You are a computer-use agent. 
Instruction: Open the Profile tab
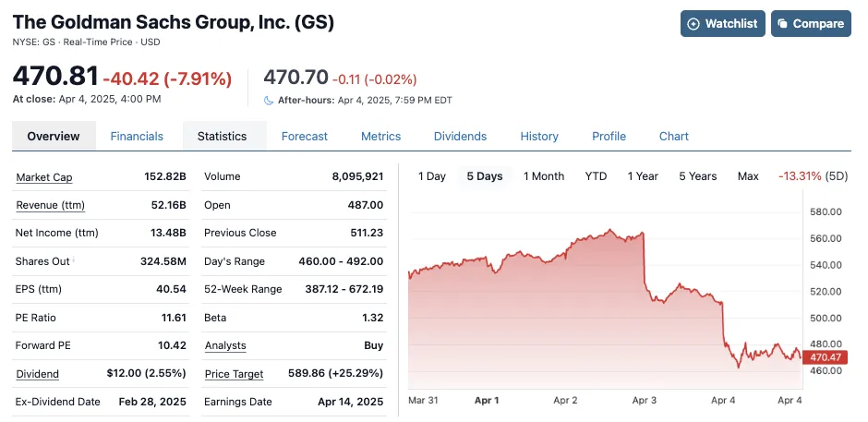pyautogui.click(x=609, y=136)
